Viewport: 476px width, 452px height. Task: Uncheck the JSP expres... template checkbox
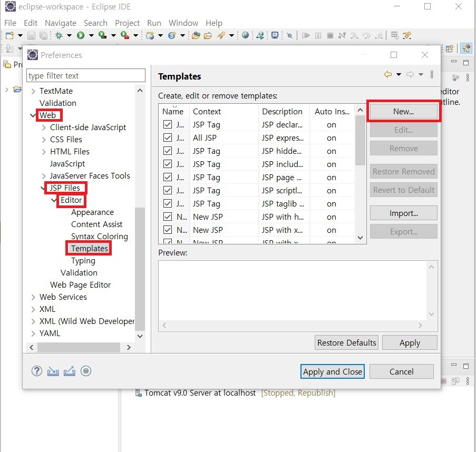168,137
